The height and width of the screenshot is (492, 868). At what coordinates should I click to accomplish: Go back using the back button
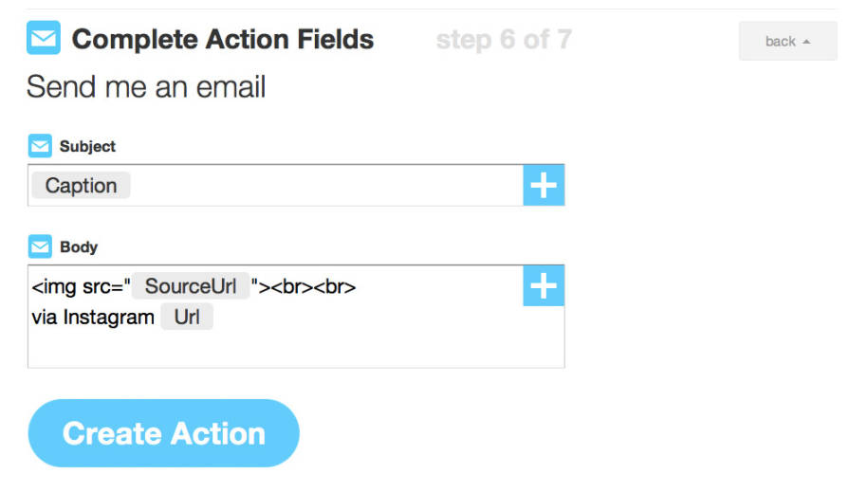click(787, 41)
